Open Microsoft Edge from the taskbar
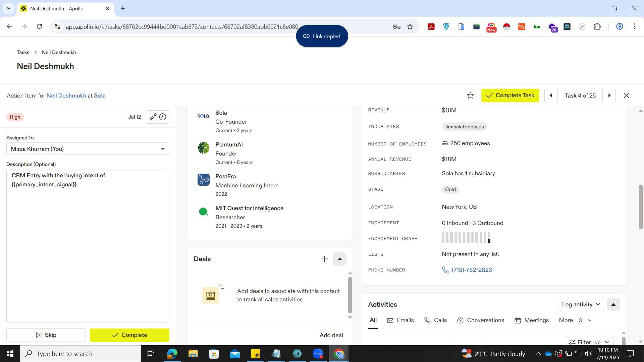This screenshot has height=362, width=644. [172, 354]
